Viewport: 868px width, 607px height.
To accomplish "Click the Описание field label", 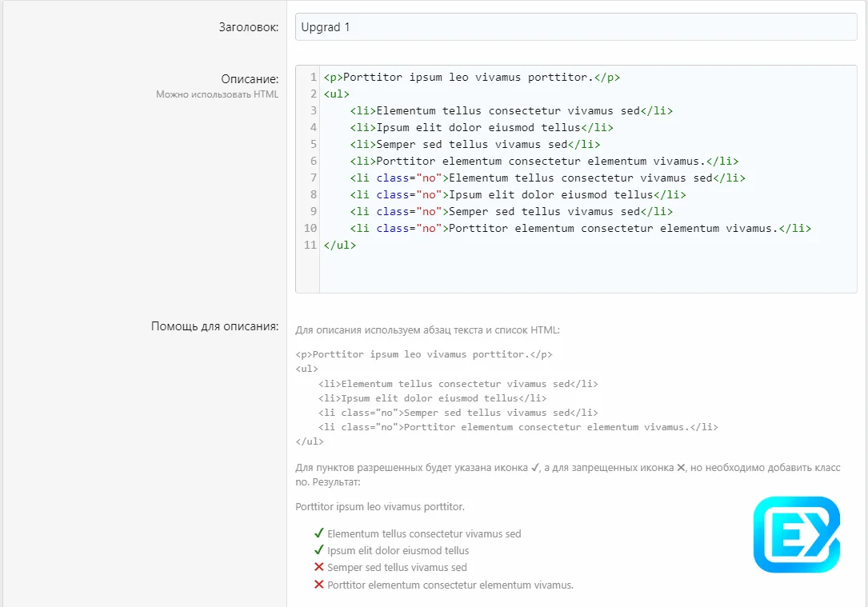I will pyautogui.click(x=250, y=79).
